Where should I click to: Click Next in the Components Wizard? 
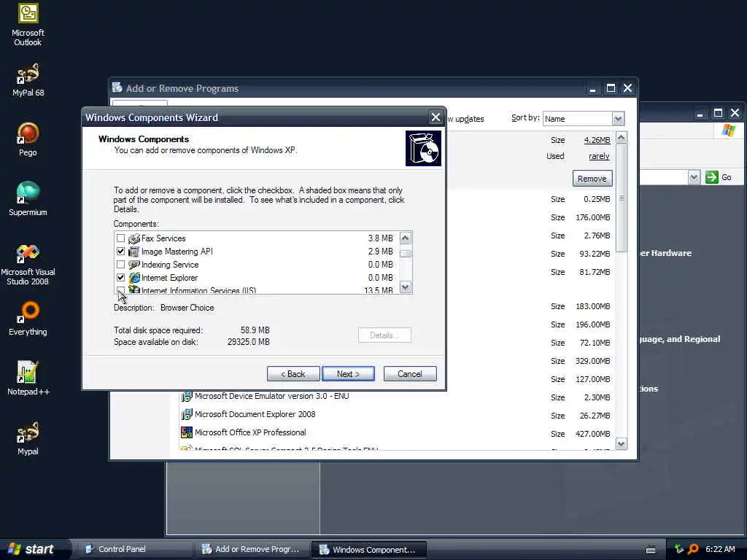(x=348, y=374)
